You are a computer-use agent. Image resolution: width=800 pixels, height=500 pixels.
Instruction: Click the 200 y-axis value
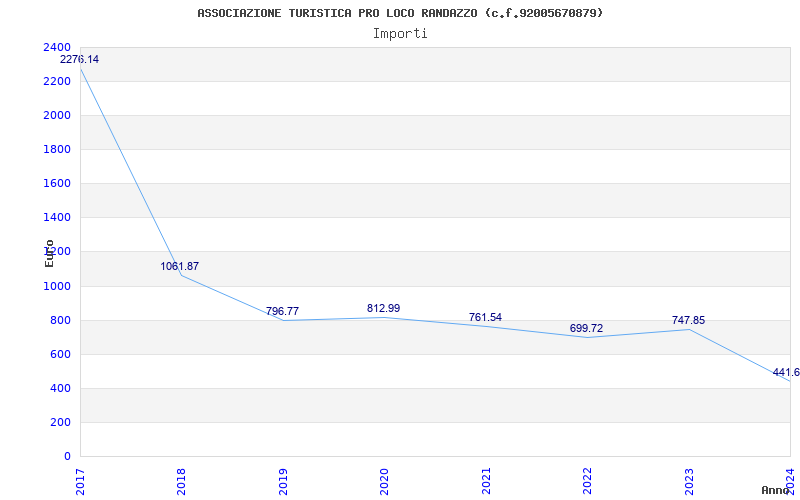pyautogui.click(x=60, y=422)
